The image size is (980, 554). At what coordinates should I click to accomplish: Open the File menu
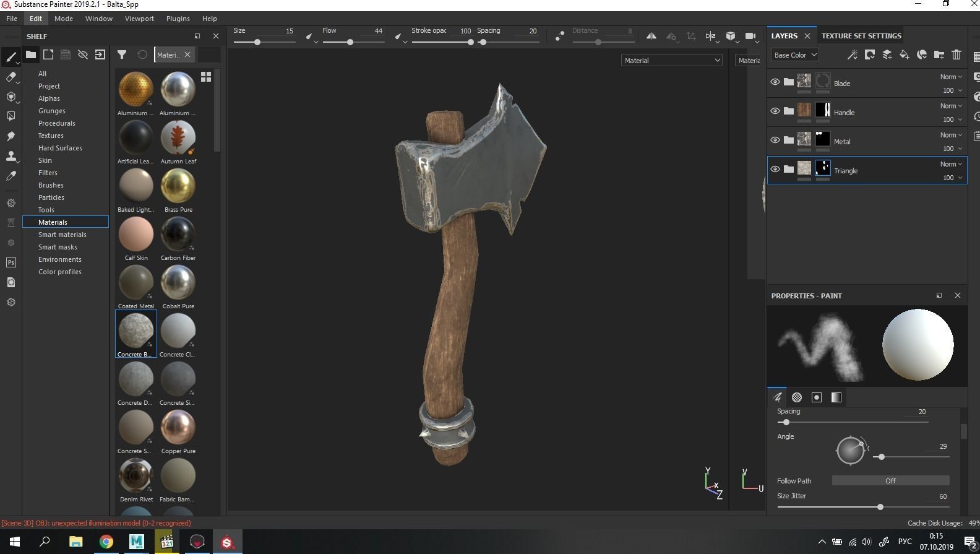click(x=12, y=19)
